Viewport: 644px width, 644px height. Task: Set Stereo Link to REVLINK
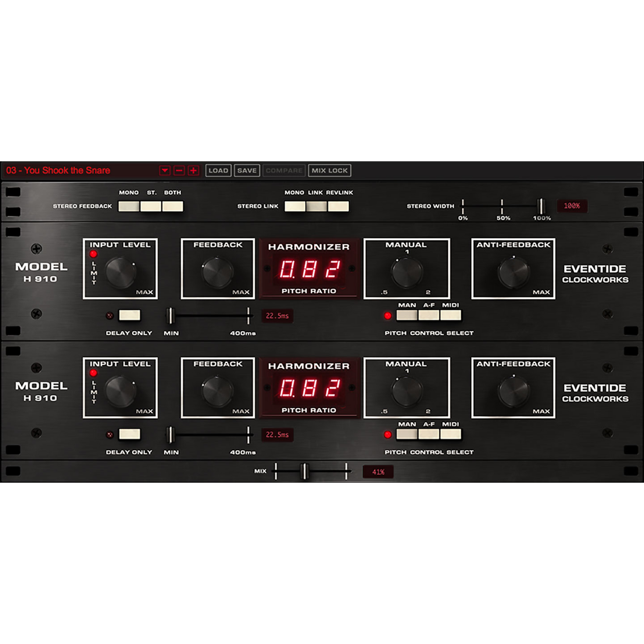(338, 206)
